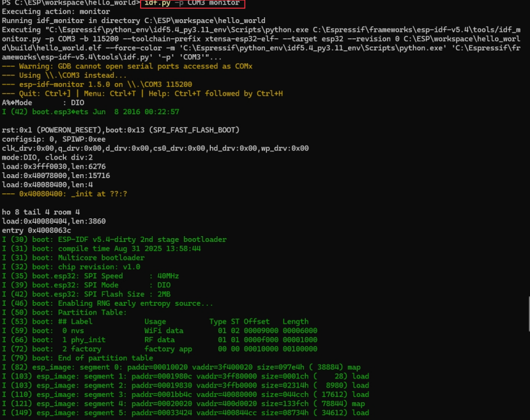Viewport: 530px width, 420px height.
Task: Click esp_image 'segment 5' line
Action: (x=186, y=413)
